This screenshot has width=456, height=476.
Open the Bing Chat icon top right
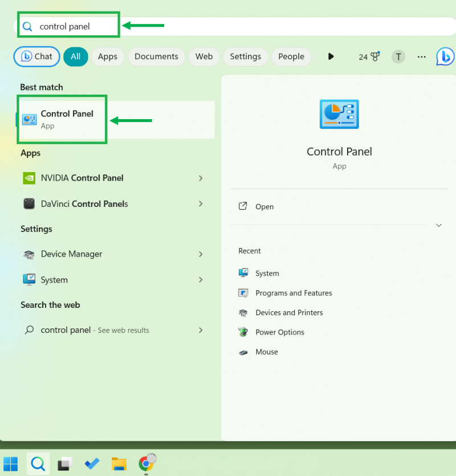pyautogui.click(x=445, y=56)
